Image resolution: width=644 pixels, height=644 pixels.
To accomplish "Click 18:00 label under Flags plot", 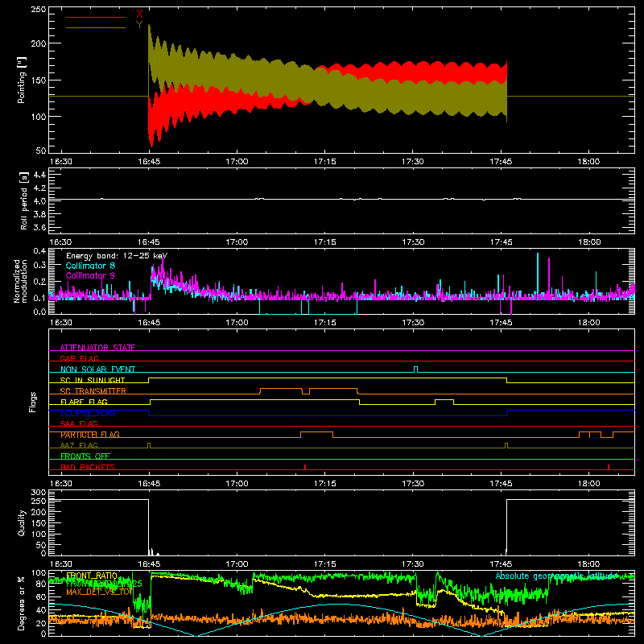I will pyautogui.click(x=588, y=484).
